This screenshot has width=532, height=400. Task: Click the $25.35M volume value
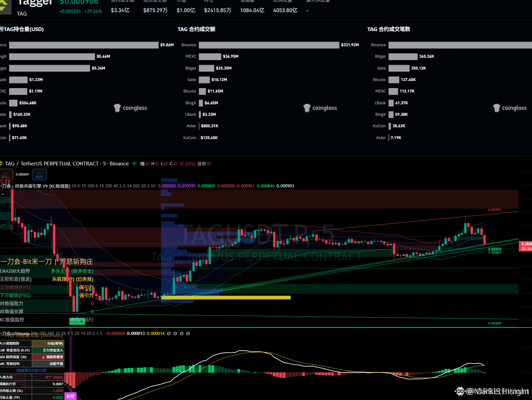click(224, 68)
